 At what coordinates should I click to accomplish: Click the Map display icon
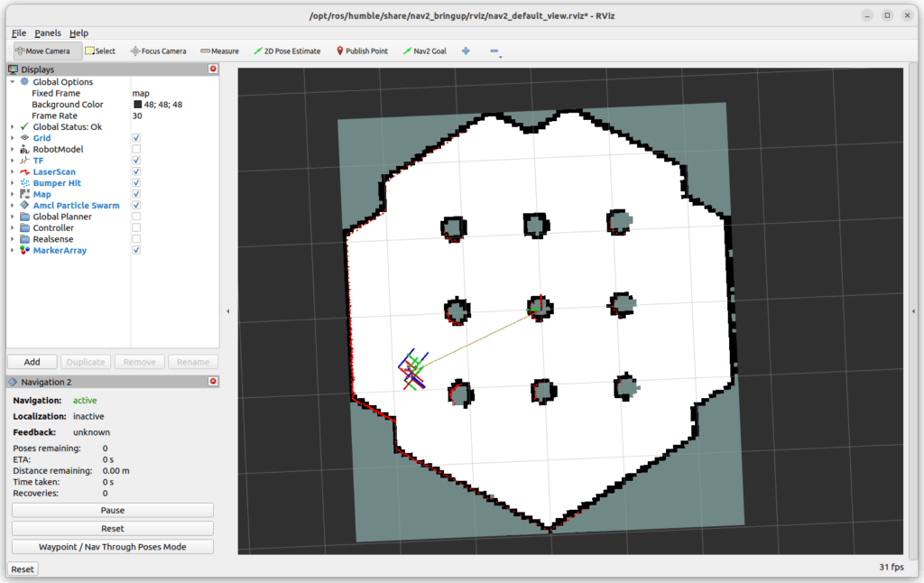(x=24, y=194)
